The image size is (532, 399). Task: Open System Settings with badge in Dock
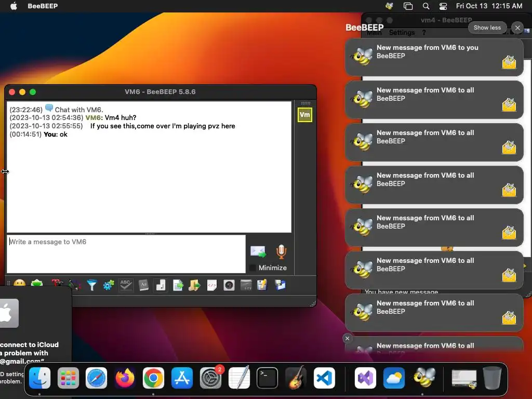click(210, 378)
